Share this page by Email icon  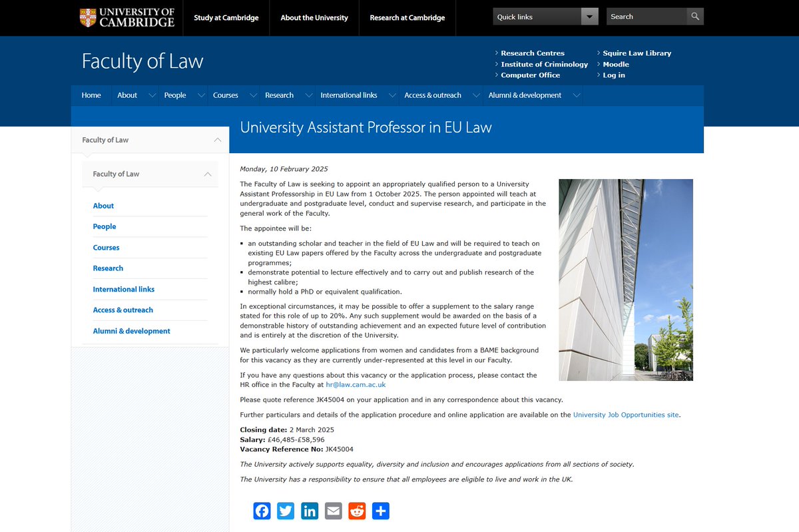pyautogui.click(x=333, y=511)
